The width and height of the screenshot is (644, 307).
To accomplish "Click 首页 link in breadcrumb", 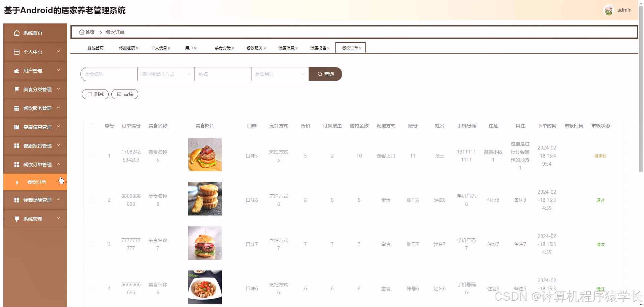I will (x=90, y=32).
